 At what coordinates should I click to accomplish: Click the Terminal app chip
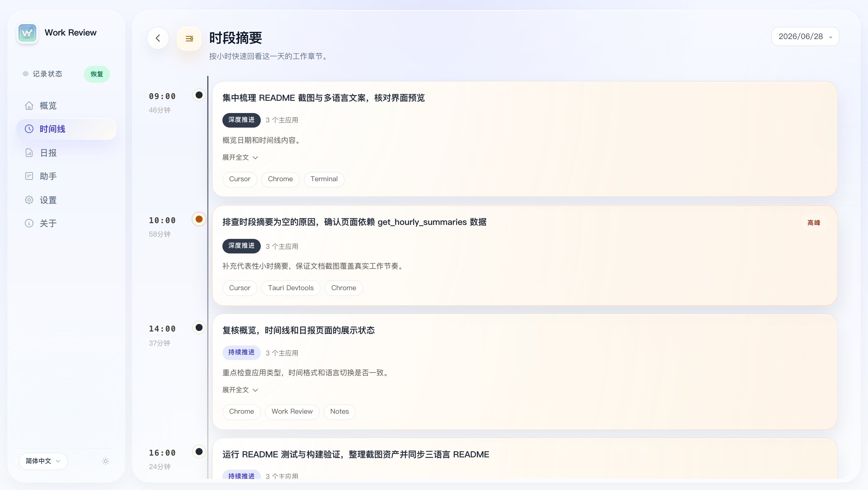click(x=324, y=179)
